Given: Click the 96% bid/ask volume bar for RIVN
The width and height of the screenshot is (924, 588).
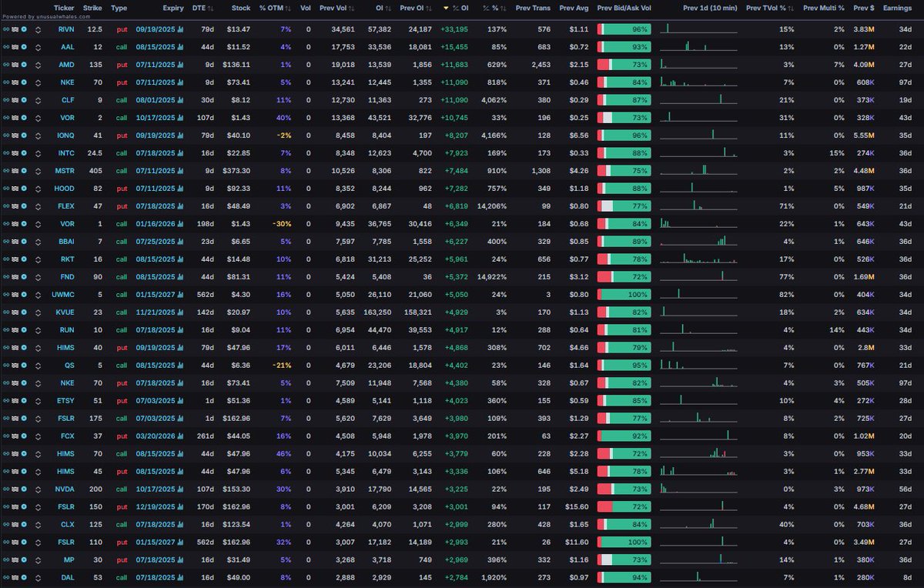Looking at the screenshot, I should 624,28.
